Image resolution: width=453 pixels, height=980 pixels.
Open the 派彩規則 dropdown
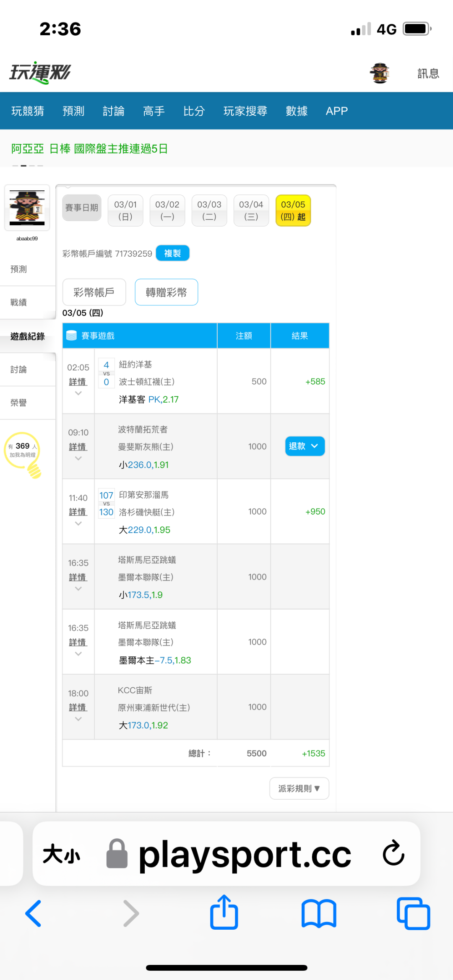point(299,788)
